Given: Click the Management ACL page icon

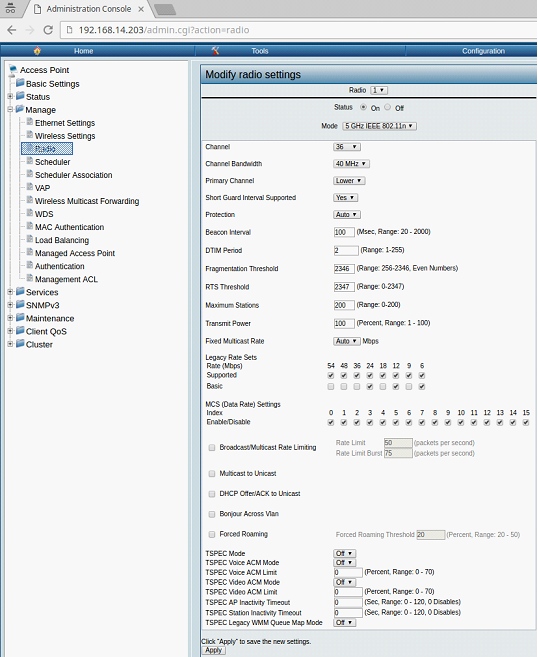Looking at the screenshot, I should pyautogui.click(x=30, y=278).
